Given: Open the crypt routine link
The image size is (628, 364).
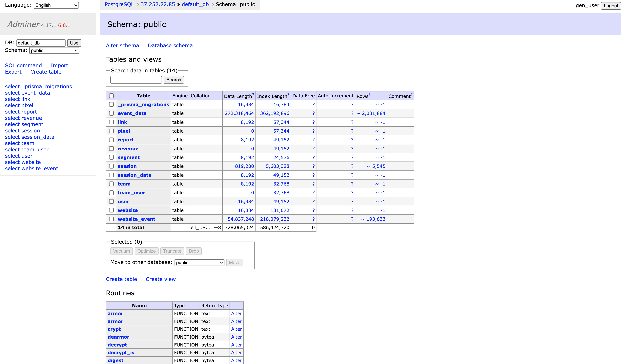Looking at the screenshot, I should tap(114, 329).
